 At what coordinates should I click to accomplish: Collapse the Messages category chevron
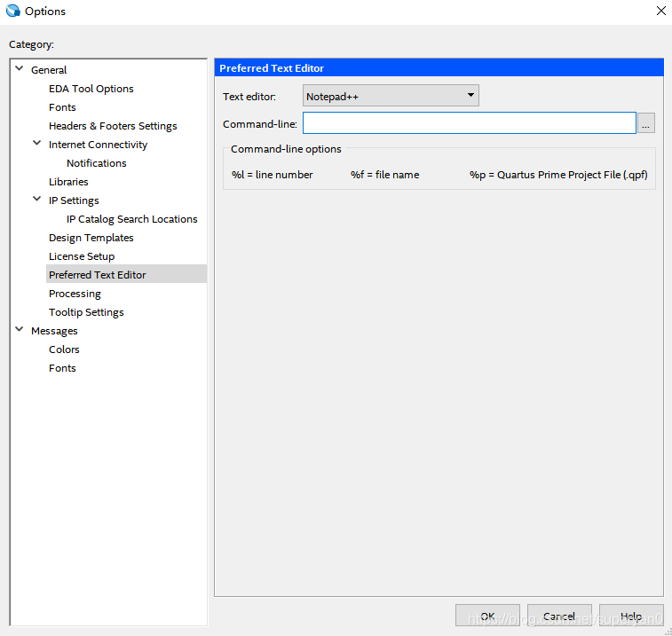pyautogui.click(x=20, y=329)
